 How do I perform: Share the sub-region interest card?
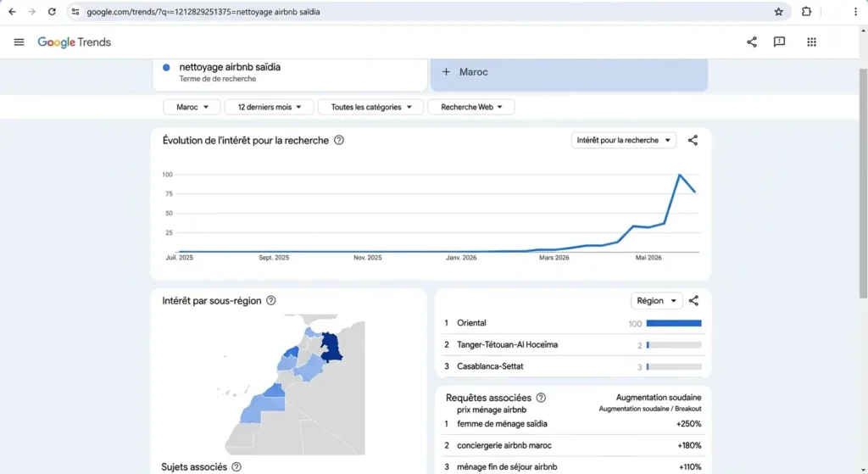[x=693, y=301]
